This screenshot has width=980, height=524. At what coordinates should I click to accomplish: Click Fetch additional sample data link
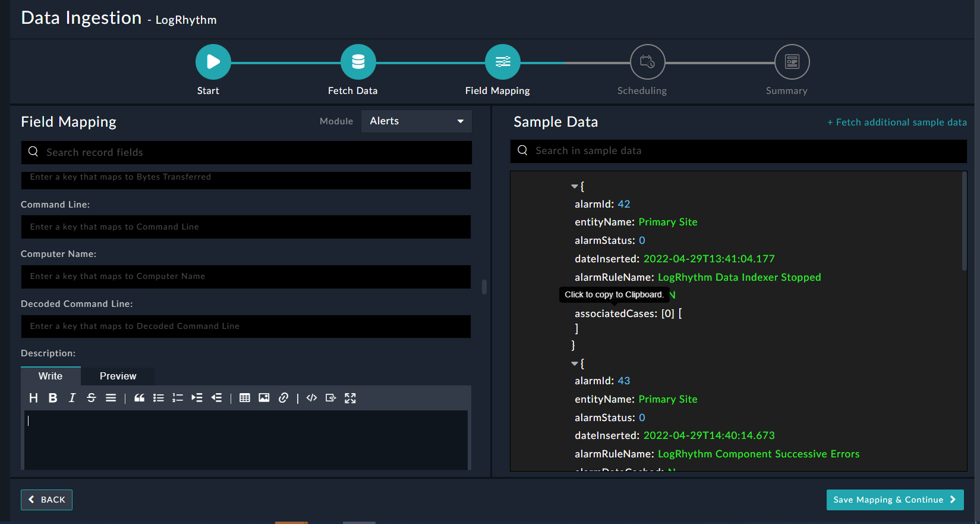897,122
